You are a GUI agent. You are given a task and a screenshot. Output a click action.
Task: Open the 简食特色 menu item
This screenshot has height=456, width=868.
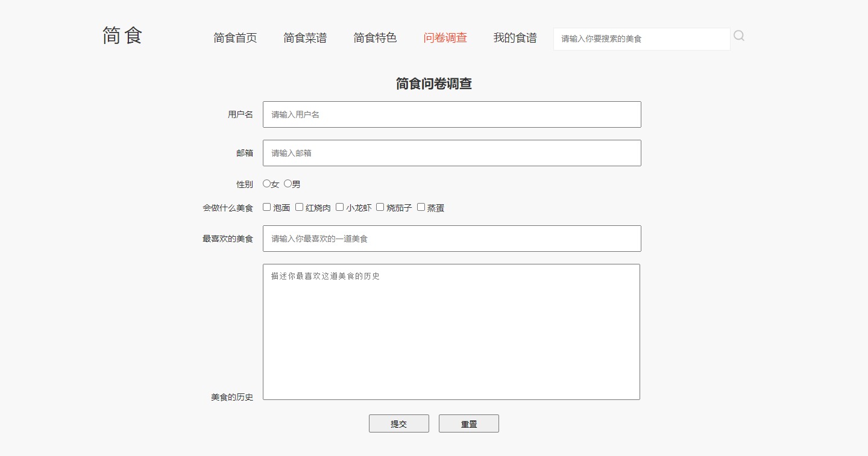(x=375, y=38)
